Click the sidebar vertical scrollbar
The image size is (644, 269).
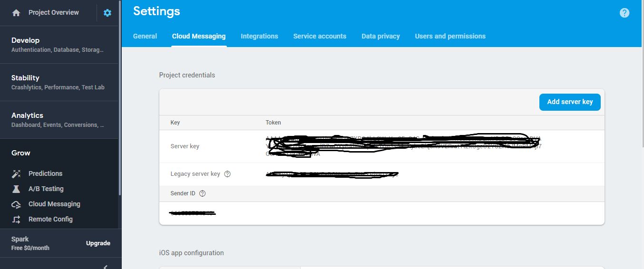coord(120,97)
